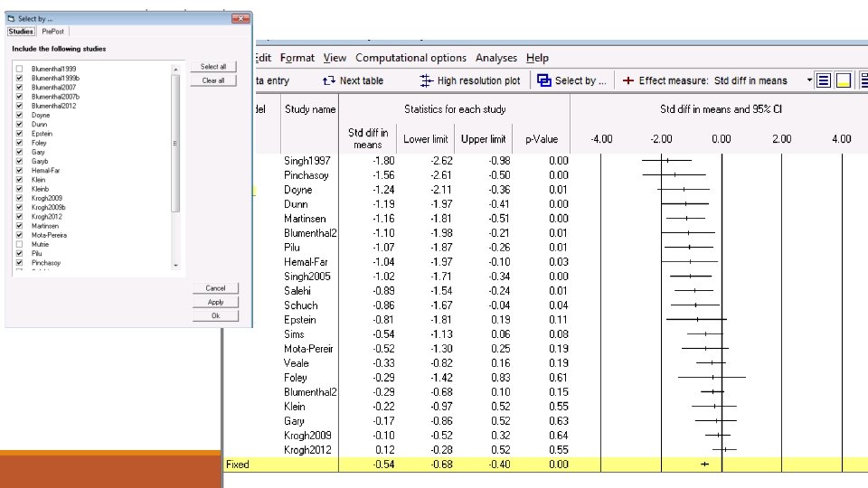Click the -1.80 std diff value
The width and height of the screenshot is (868, 488).
point(383,161)
